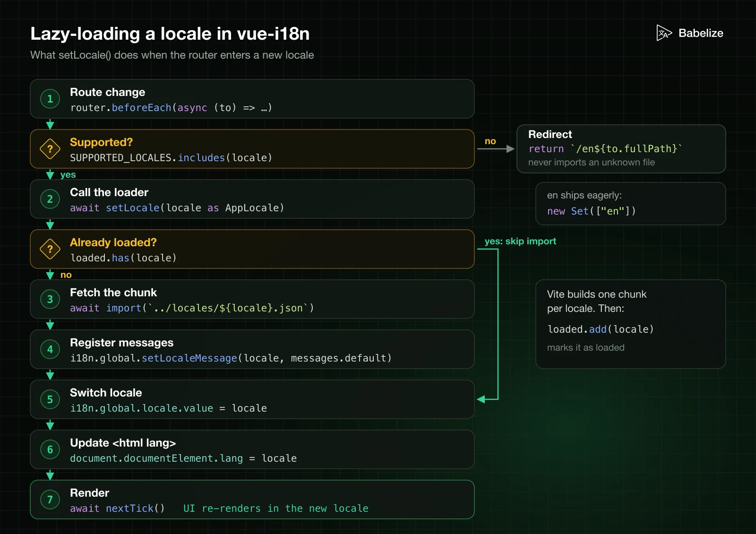Click the document.documentElement.lang code line

pos(183,458)
